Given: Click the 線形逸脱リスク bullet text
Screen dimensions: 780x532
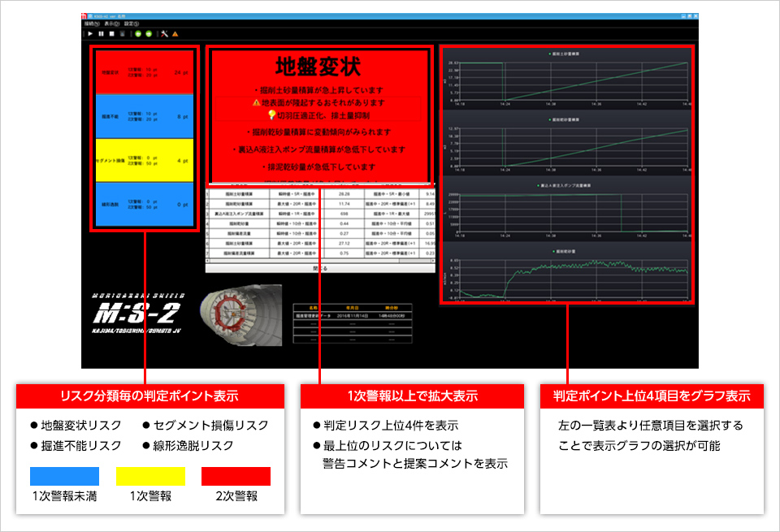Looking at the screenshot, I should tap(193, 445).
